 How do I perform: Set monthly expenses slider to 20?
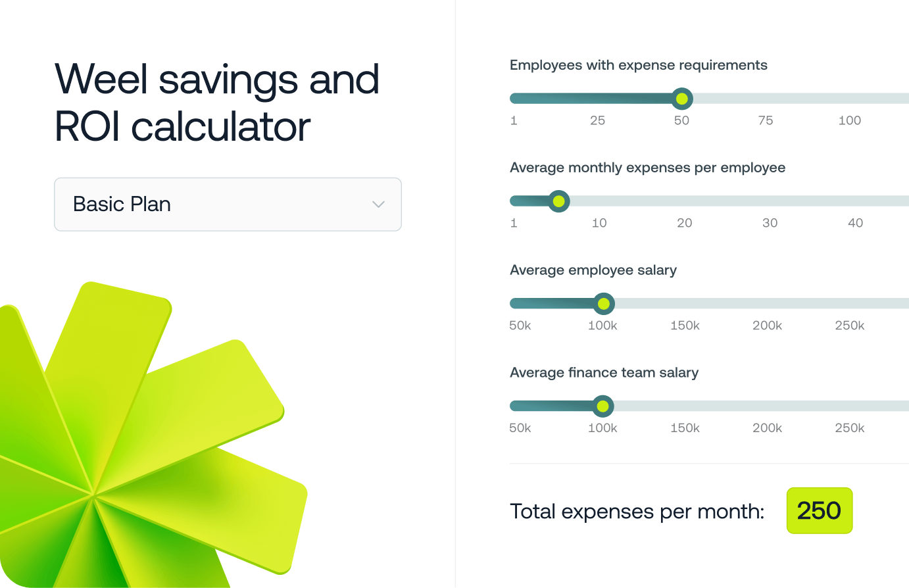(685, 201)
